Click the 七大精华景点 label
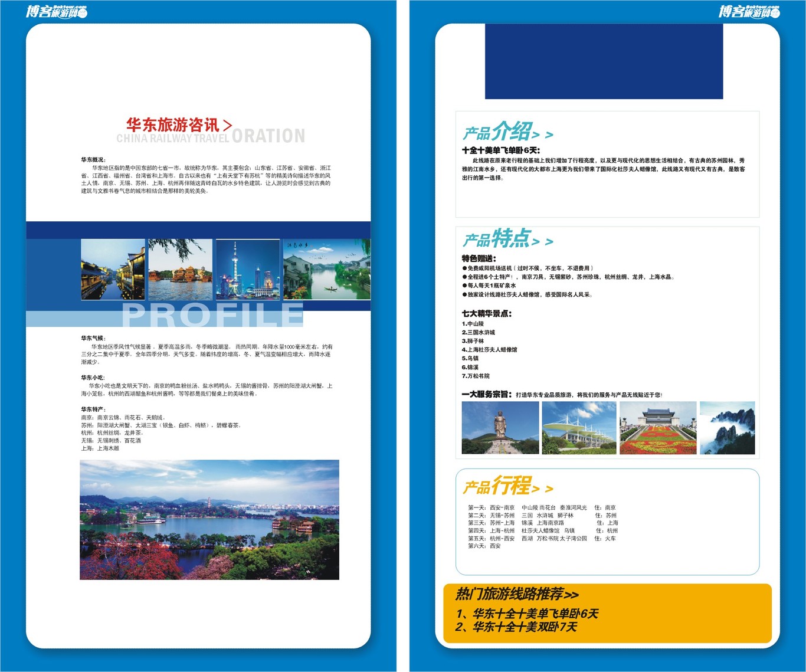The width and height of the screenshot is (806, 672). (487, 314)
